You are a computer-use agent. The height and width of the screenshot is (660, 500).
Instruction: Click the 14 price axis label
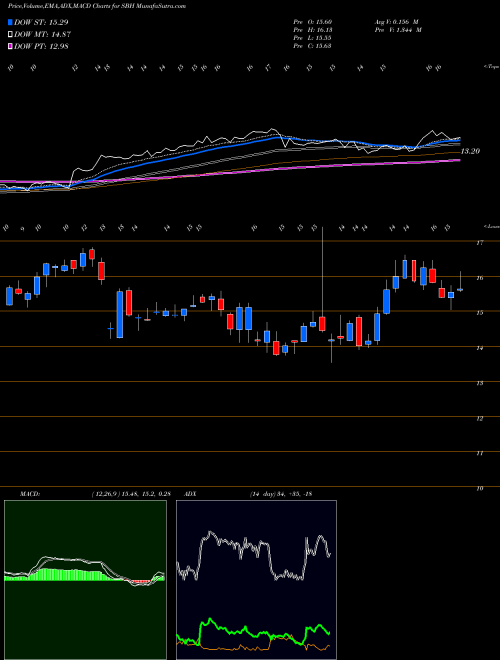click(480, 348)
